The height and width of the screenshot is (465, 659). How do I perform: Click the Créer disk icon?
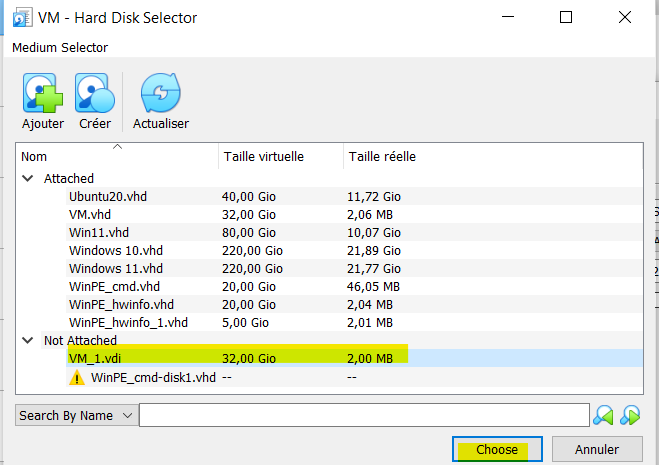click(x=95, y=93)
